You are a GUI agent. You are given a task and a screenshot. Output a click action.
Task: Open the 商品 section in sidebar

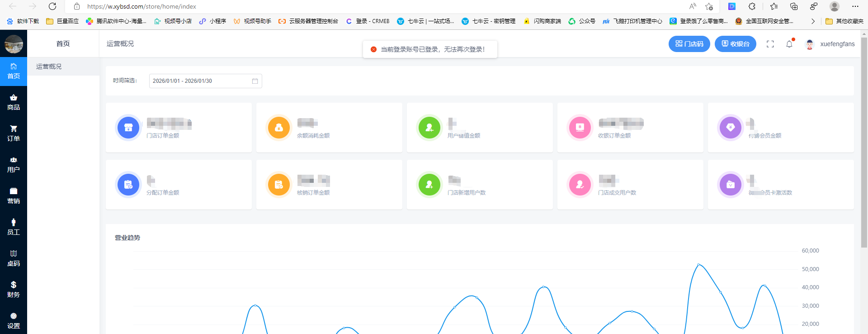(x=14, y=102)
